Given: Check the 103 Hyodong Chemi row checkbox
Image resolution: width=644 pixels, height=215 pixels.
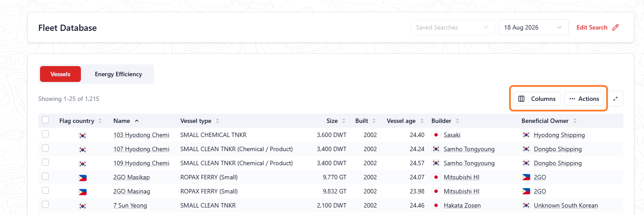Looking at the screenshot, I should point(45,134).
